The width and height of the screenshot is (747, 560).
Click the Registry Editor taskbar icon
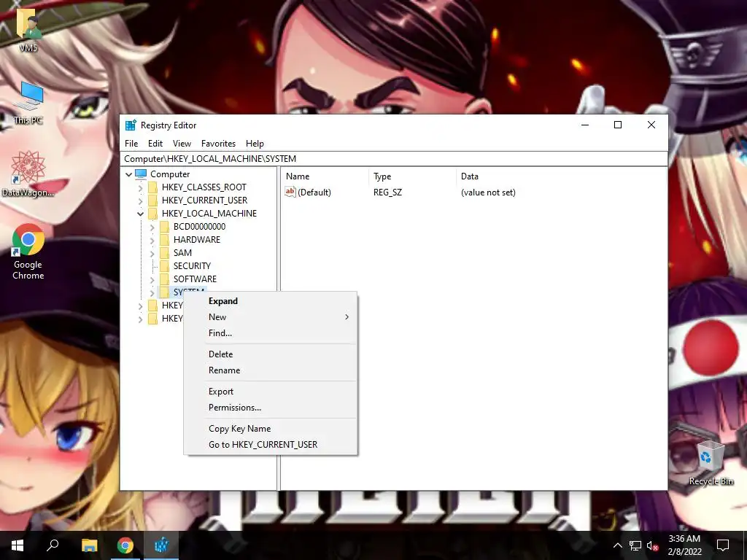pyautogui.click(x=161, y=545)
